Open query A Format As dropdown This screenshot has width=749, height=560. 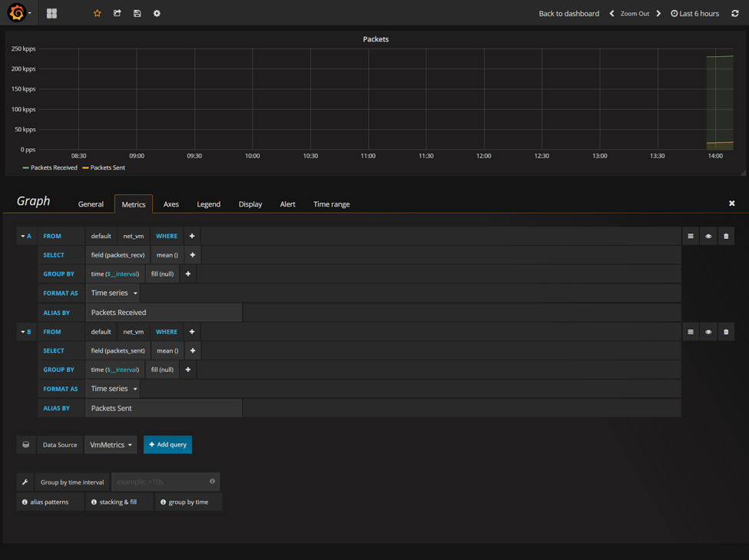(114, 293)
